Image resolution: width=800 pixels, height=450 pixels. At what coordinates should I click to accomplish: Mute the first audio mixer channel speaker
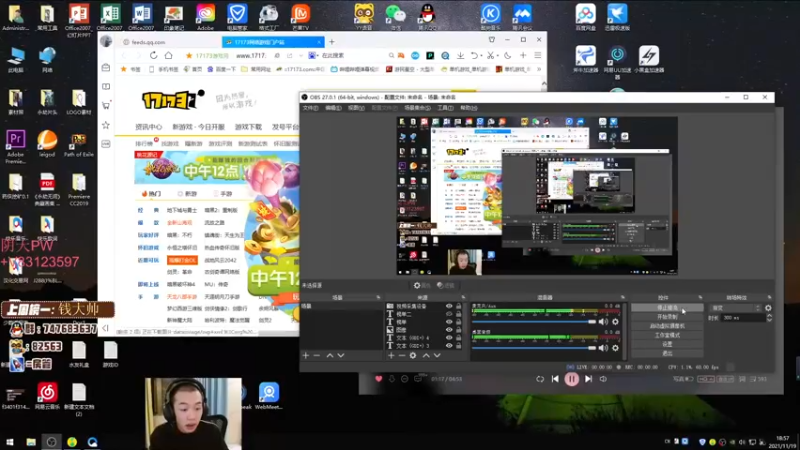(x=603, y=321)
